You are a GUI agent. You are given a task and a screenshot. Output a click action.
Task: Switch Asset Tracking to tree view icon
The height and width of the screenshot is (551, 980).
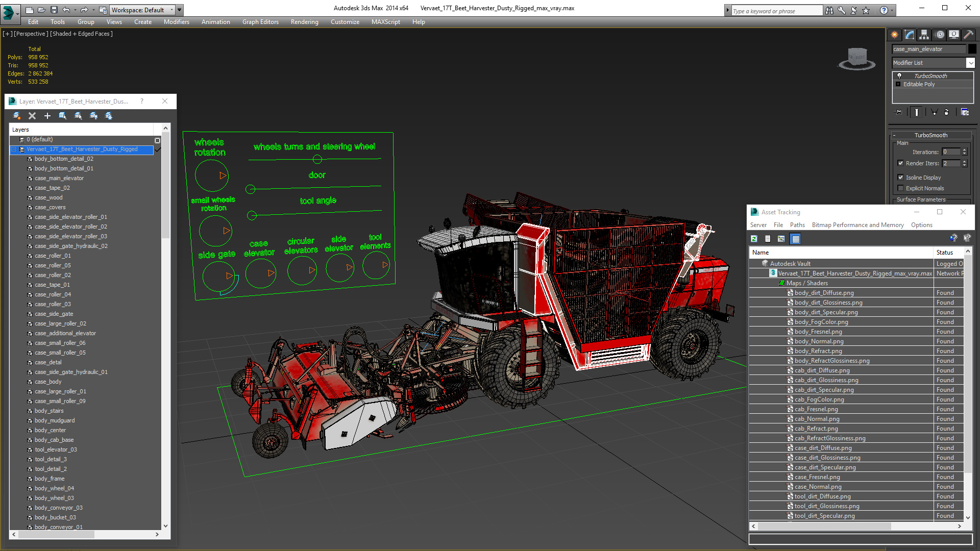coord(781,239)
